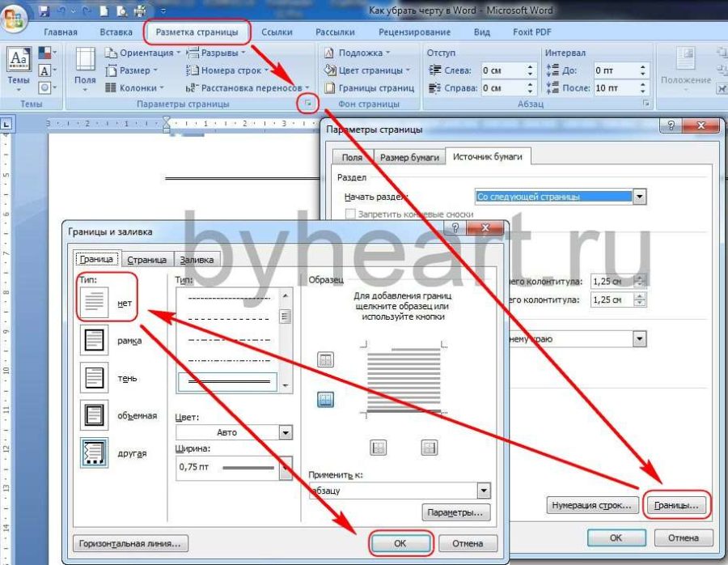This screenshot has height=565, width=728.
Task: Switch to Вставка ribbon tab
Action: (x=116, y=32)
